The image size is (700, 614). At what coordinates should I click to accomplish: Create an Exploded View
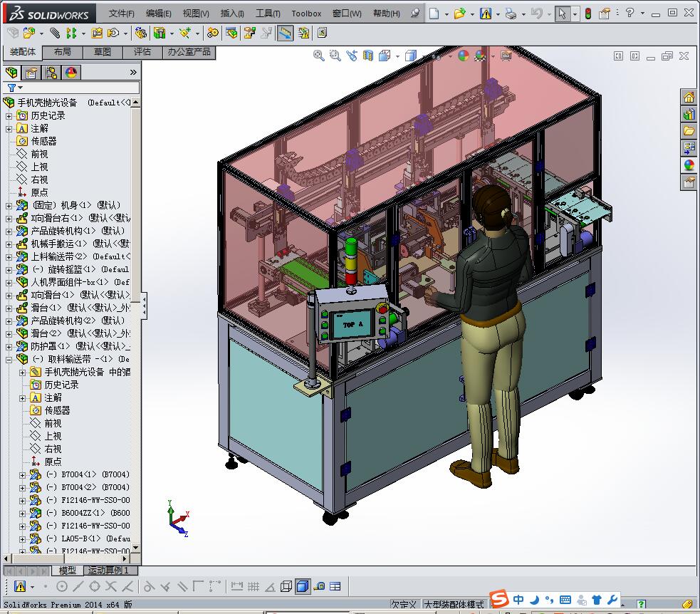pos(249,33)
